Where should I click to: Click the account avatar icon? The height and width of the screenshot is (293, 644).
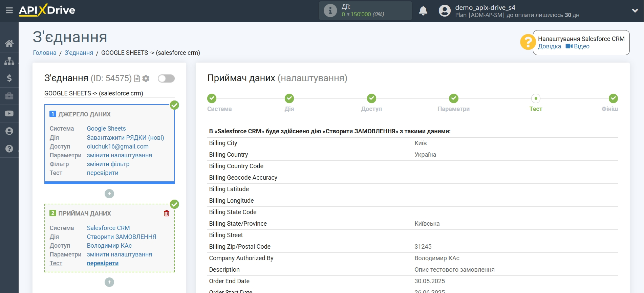tap(445, 10)
